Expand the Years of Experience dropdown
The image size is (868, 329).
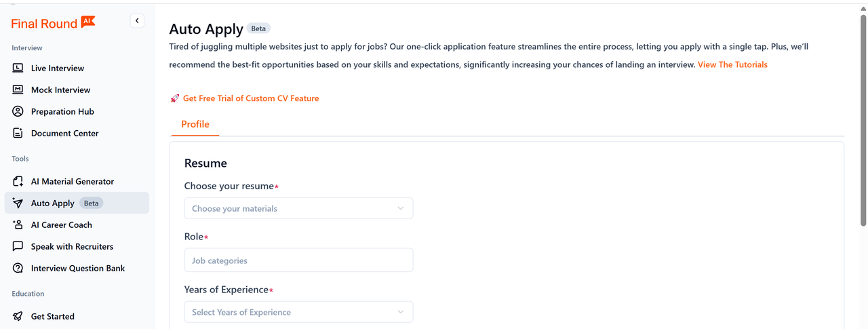pyautogui.click(x=298, y=312)
